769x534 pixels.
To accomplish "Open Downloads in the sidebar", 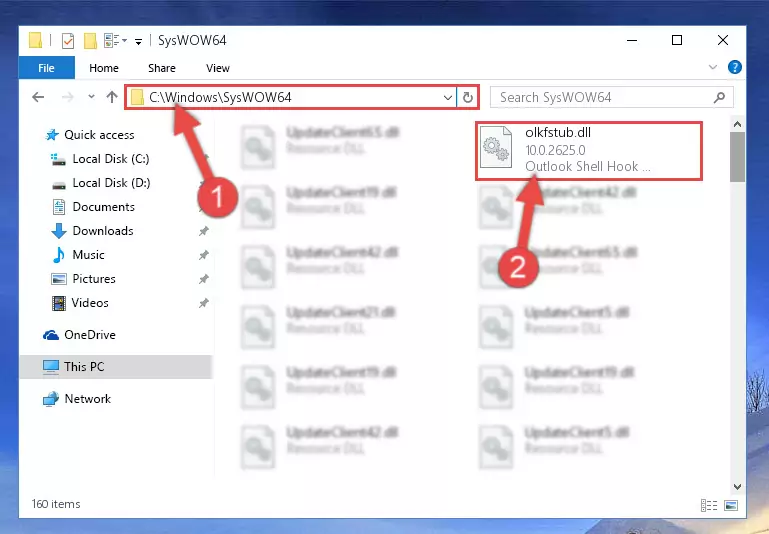I will pos(103,231).
